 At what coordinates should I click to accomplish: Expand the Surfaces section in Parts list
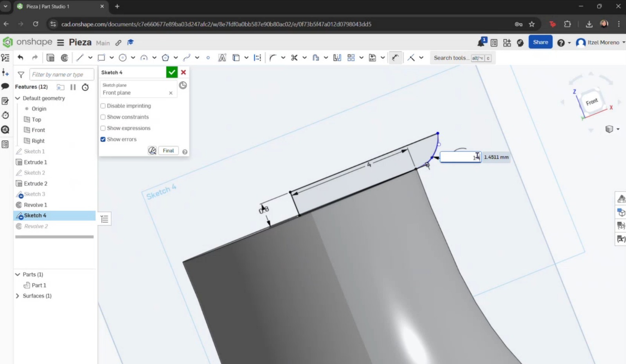(18, 296)
